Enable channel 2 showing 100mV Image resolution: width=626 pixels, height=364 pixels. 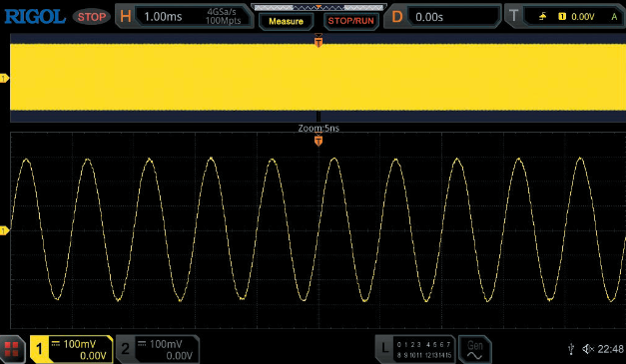(158, 349)
